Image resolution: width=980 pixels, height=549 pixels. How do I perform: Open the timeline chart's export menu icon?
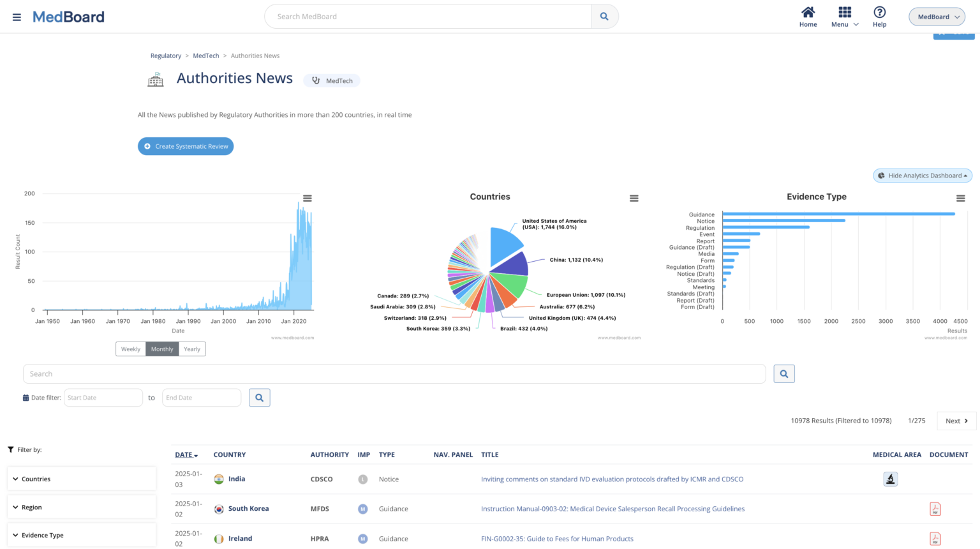tap(309, 198)
